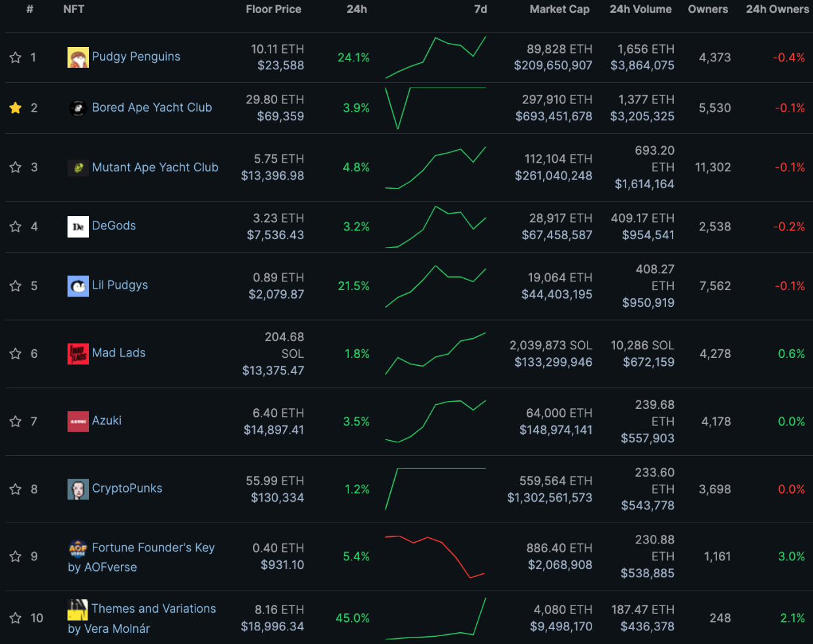The height and width of the screenshot is (644, 813).
Task: Open the CryptoPunks collection link
Action: click(x=127, y=488)
